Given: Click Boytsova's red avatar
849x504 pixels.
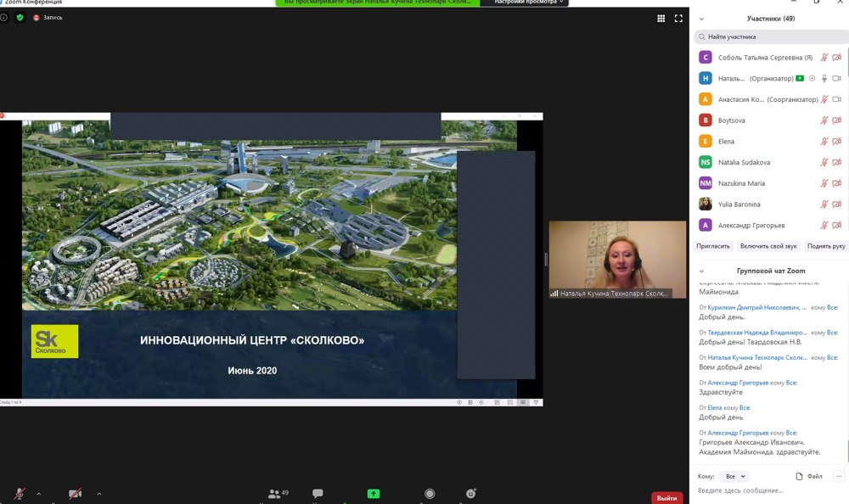Looking at the screenshot, I should (705, 120).
